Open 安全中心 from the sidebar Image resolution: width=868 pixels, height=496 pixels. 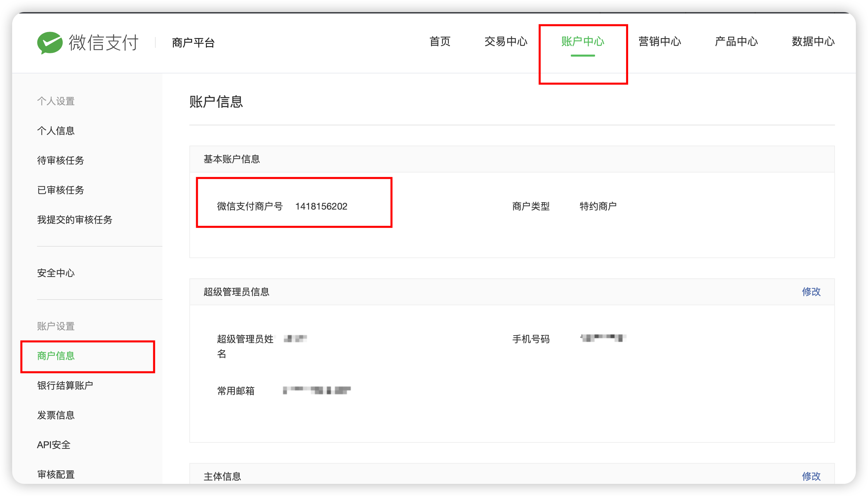(x=56, y=273)
